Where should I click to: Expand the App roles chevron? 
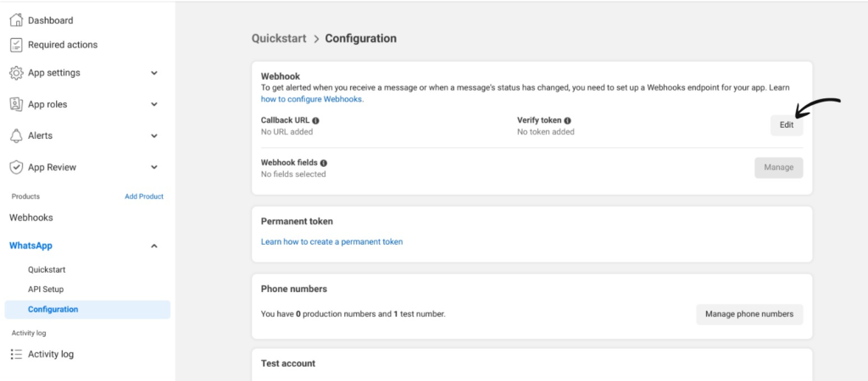coord(154,104)
